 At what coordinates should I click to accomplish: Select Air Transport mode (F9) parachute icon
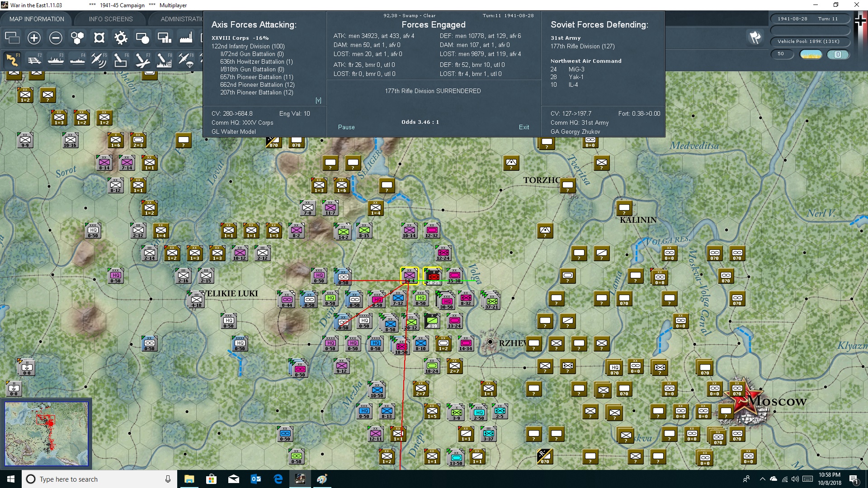pyautogui.click(x=186, y=60)
